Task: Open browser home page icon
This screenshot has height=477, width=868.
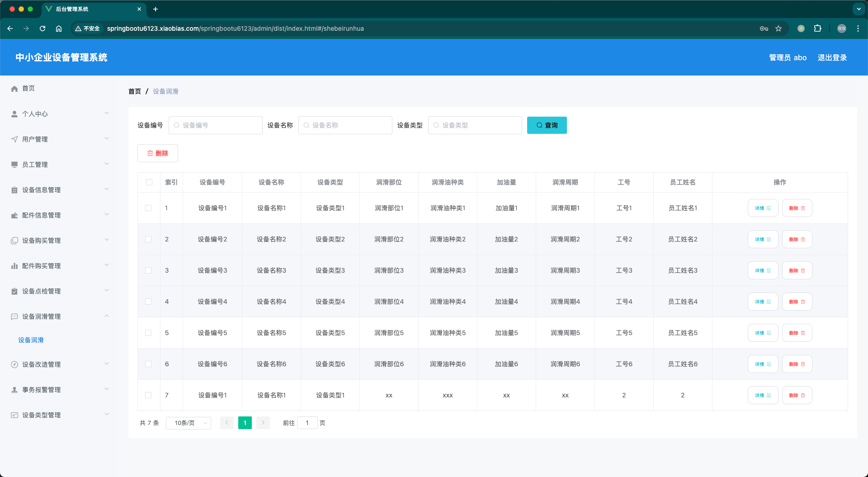Action: (59, 28)
